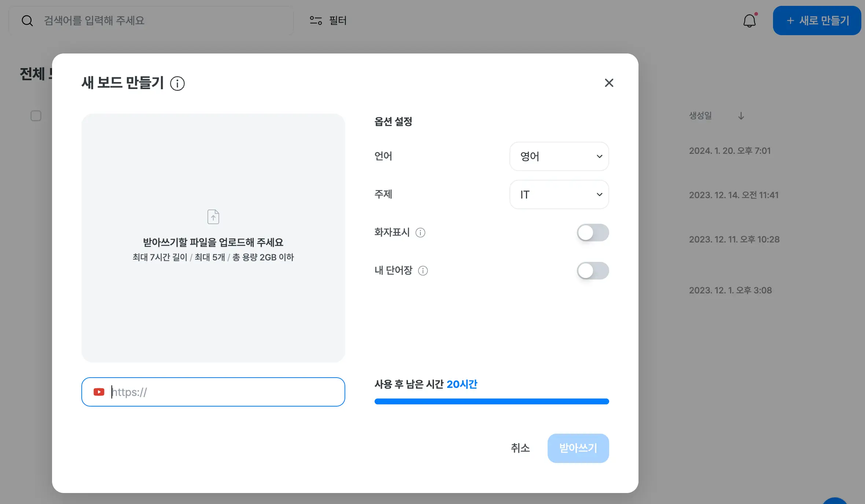Screen dimensions: 865x504
Task: Click the date 2023. 12. 11. 오후 10:28
Action: coord(734,239)
